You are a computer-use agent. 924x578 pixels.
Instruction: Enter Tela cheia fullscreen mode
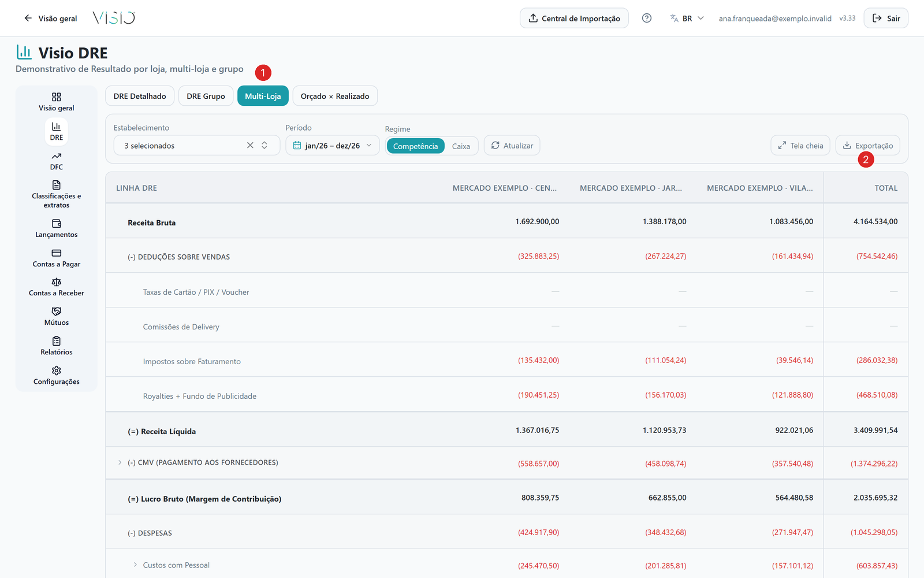coord(800,145)
